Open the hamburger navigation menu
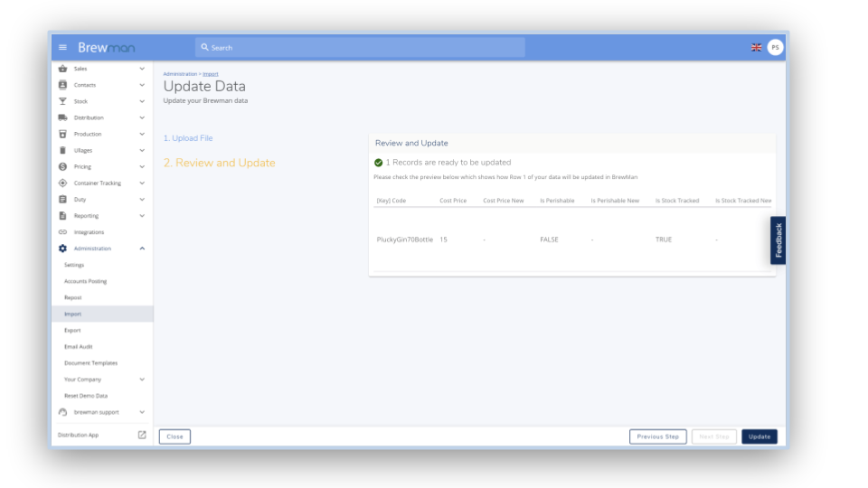 tap(62, 48)
